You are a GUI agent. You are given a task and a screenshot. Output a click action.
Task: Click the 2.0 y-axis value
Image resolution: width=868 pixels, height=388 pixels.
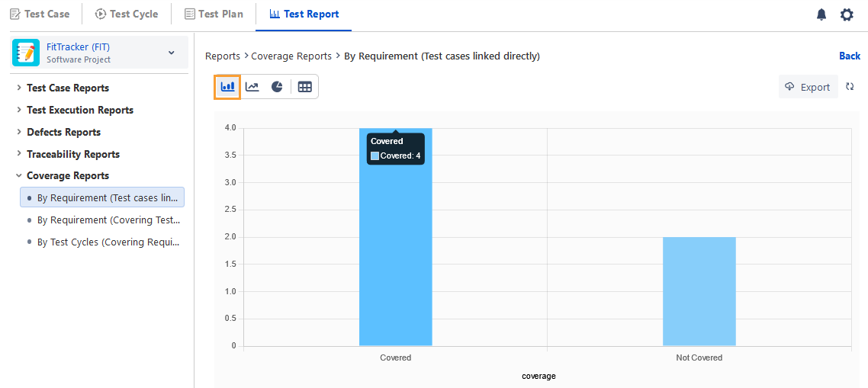click(x=230, y=237)
